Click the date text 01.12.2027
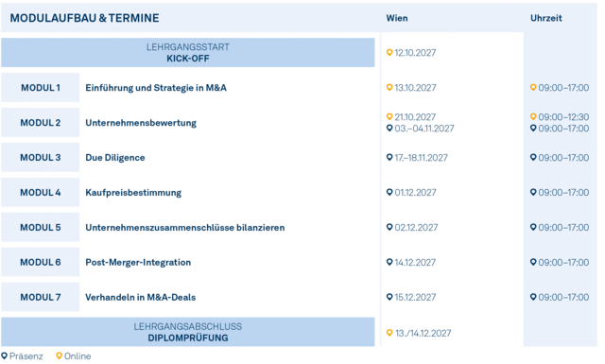 pos(415,193)
